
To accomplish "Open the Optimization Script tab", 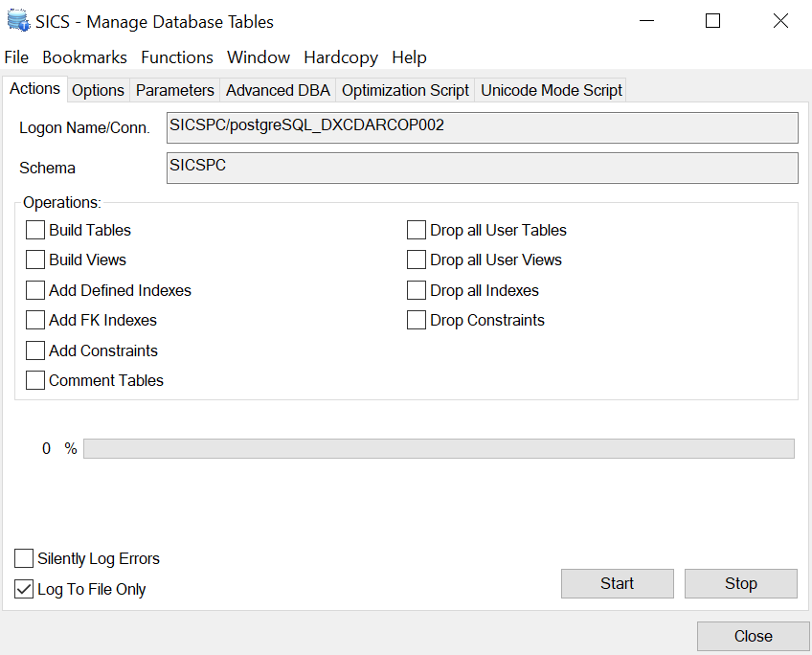I will (x=405, y=90).
